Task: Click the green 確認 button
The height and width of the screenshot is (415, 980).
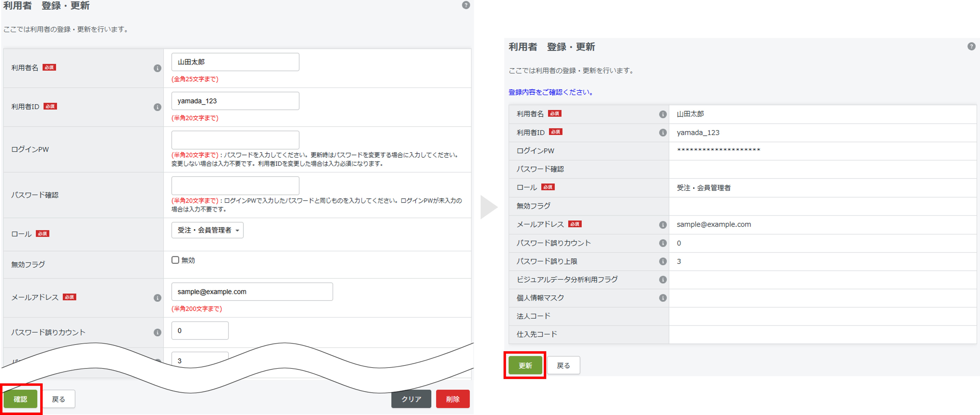Action: 20,399
